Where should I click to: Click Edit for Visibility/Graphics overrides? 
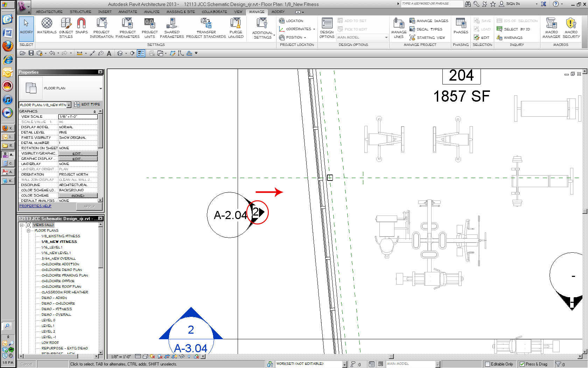click(78, 154)
